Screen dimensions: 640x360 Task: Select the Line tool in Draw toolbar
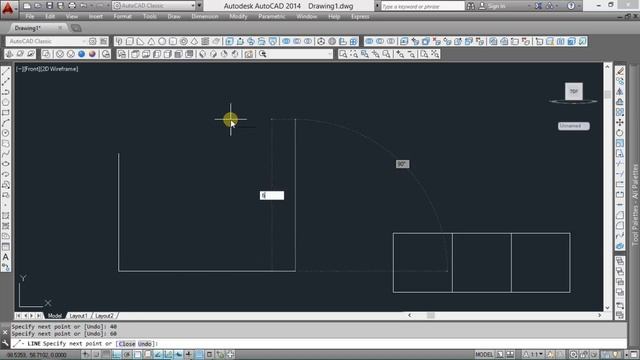(x=6, y=71)
